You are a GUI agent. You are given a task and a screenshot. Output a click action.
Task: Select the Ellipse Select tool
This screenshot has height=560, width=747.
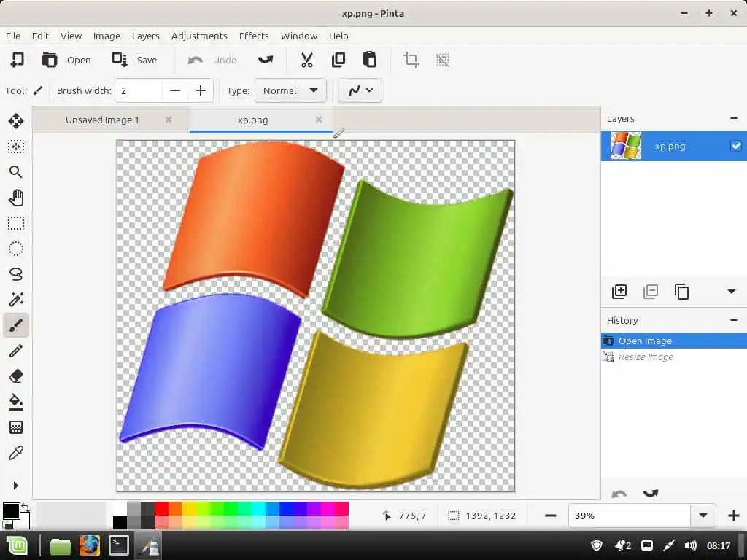point(16,249)
